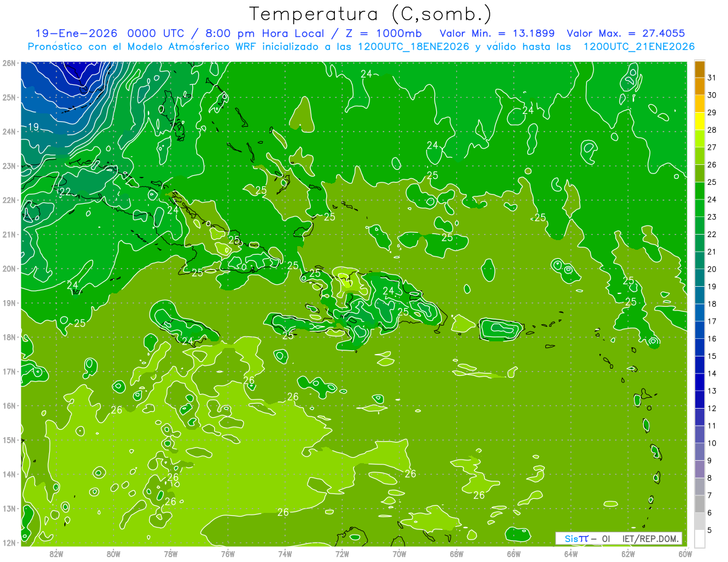Viewport: 728px width, 562px height.
Task: Click the '70W' longitude label
Action: pos(399,554)
